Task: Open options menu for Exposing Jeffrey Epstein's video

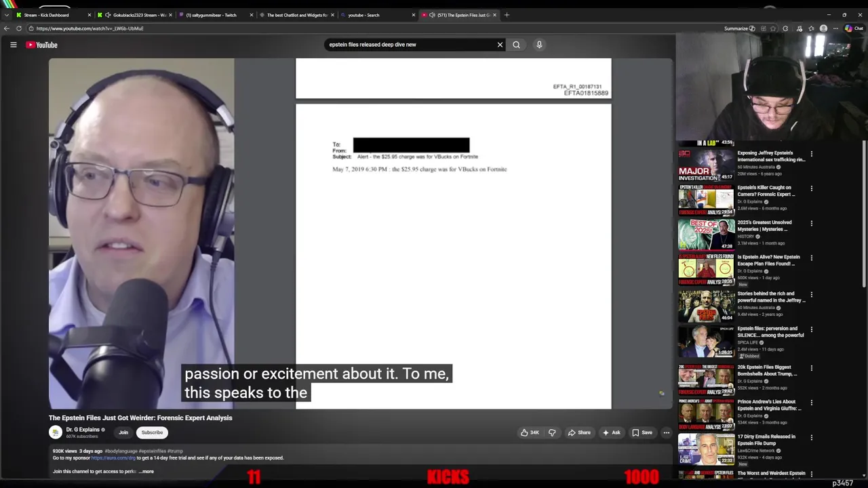Action: pos(811,154)
